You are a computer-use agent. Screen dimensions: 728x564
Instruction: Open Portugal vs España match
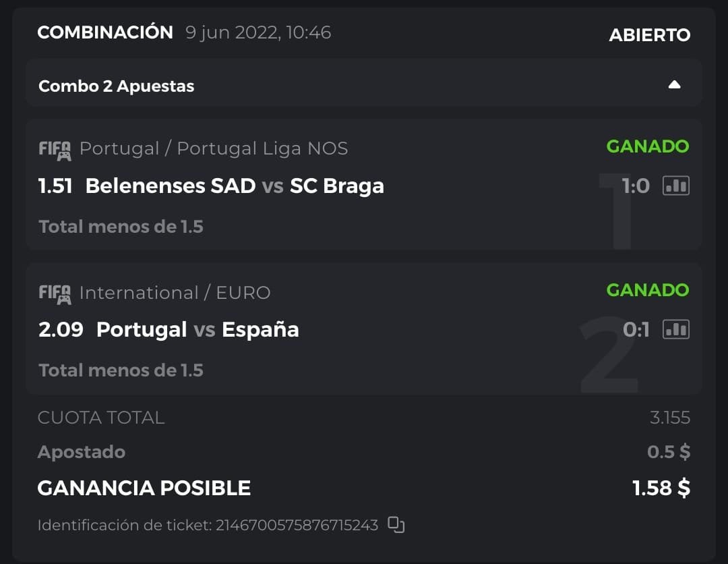coord(198,329)
